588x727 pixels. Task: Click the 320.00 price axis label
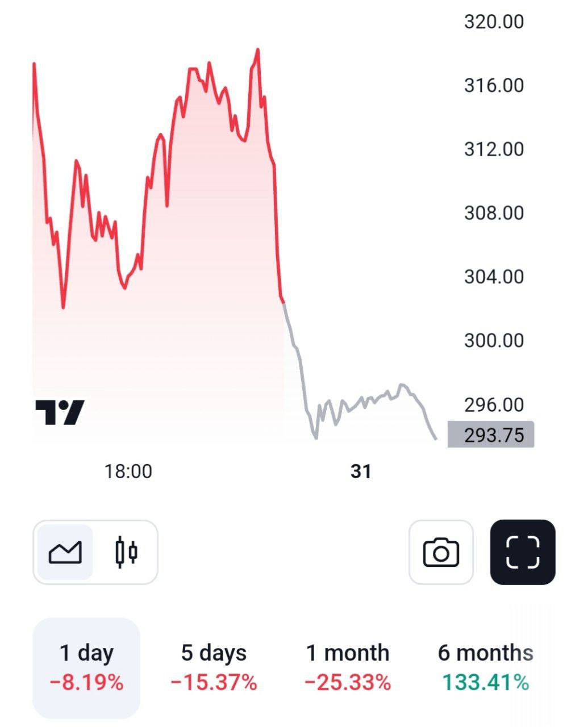(494, 22)
